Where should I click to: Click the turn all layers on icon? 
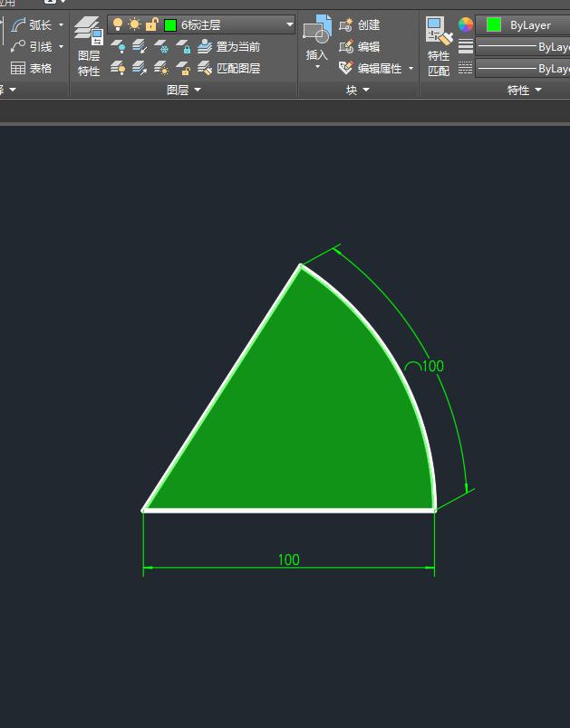click(x=118, y=68)
